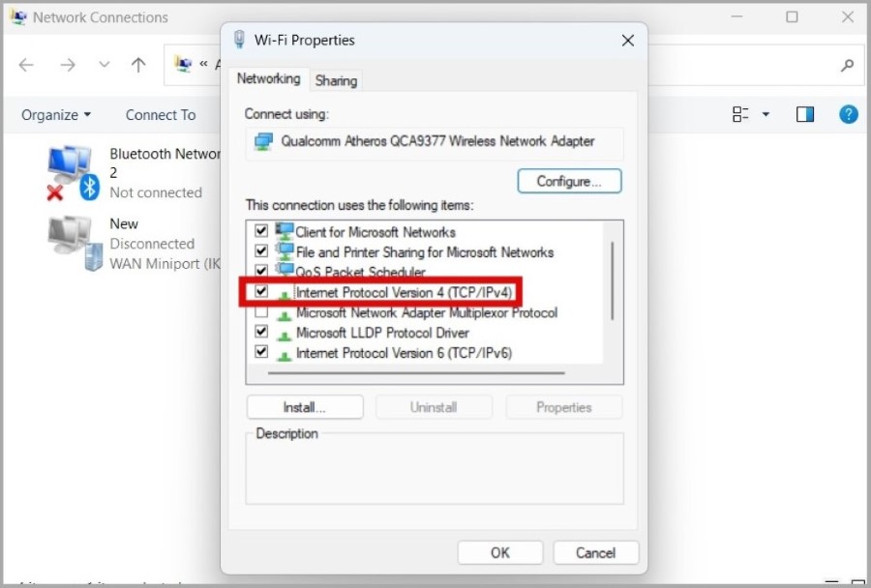
Task: Click the Qualcomm adapter monitor icon
Action: 263,141
